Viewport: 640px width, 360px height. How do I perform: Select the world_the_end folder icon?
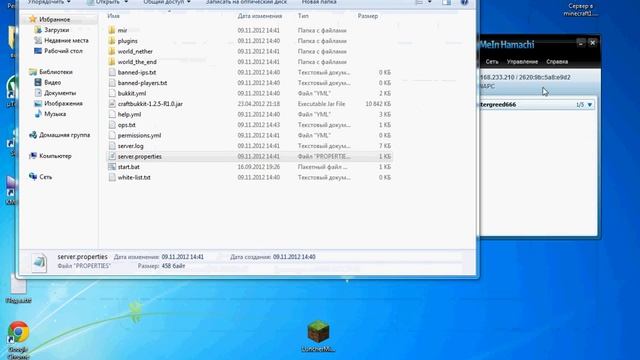(x=112, y=62)
